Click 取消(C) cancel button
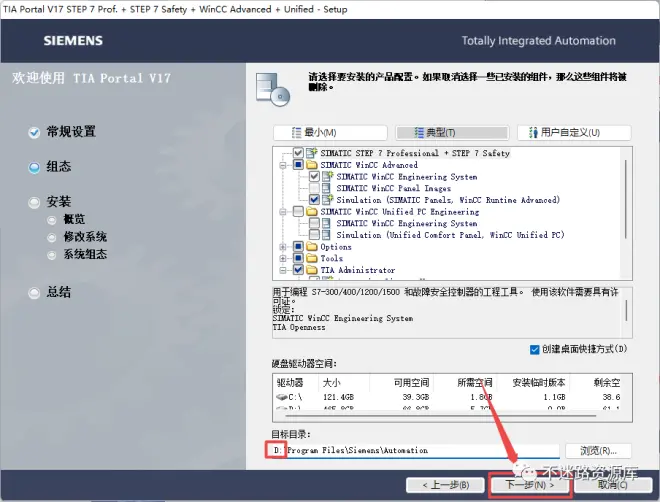Screen dimensions: 660x502 [613, 485]
